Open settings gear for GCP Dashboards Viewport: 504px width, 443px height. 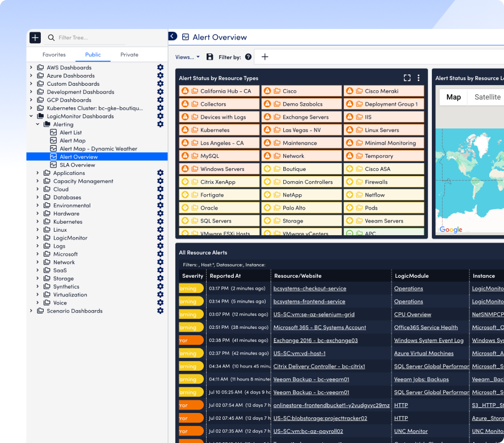[161, 100]
